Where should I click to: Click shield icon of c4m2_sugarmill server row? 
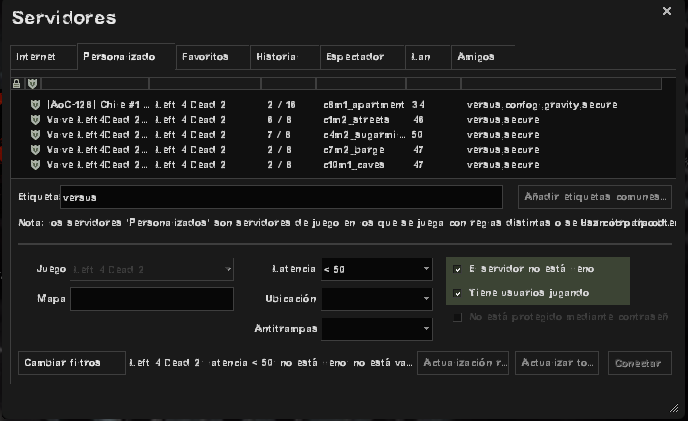36,134
